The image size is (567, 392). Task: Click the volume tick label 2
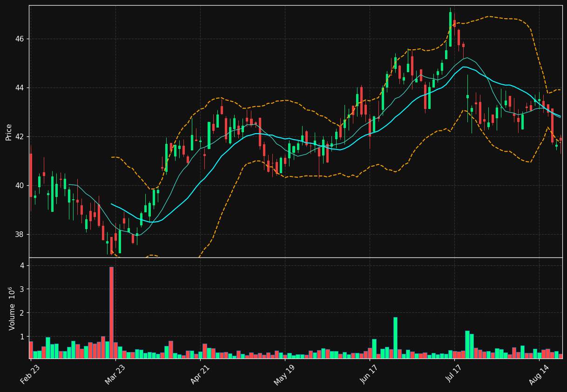(x=22, y=313)
